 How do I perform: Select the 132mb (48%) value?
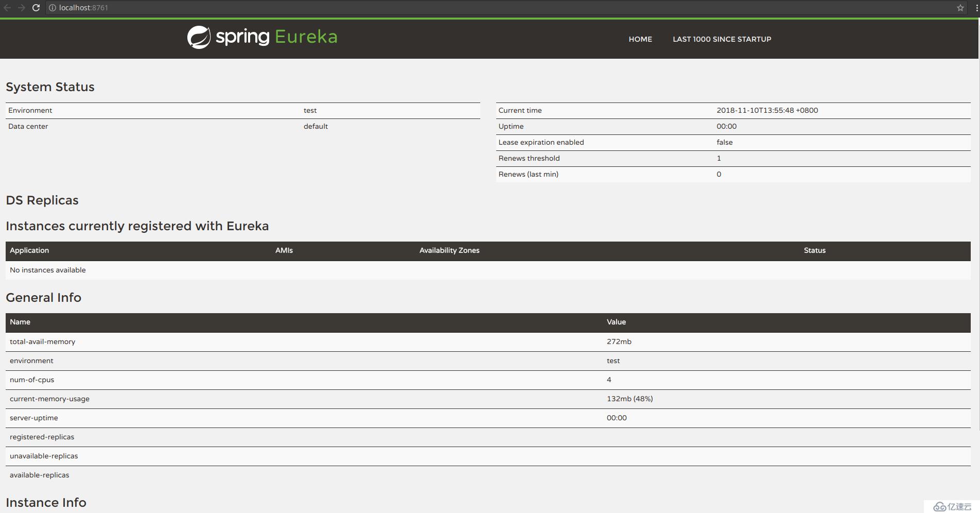pos(629,399)
